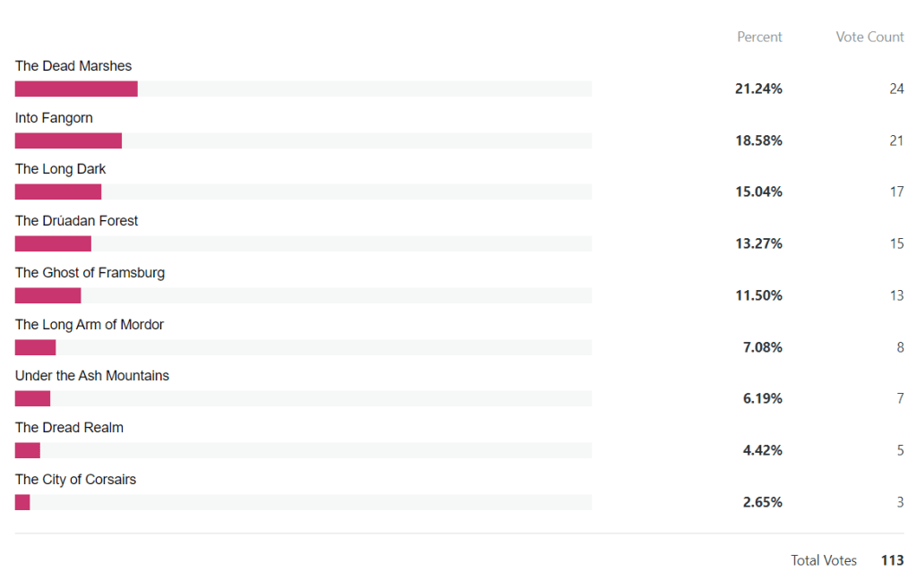Click the Percent column header
916x588 pixels.
[759, 38]
